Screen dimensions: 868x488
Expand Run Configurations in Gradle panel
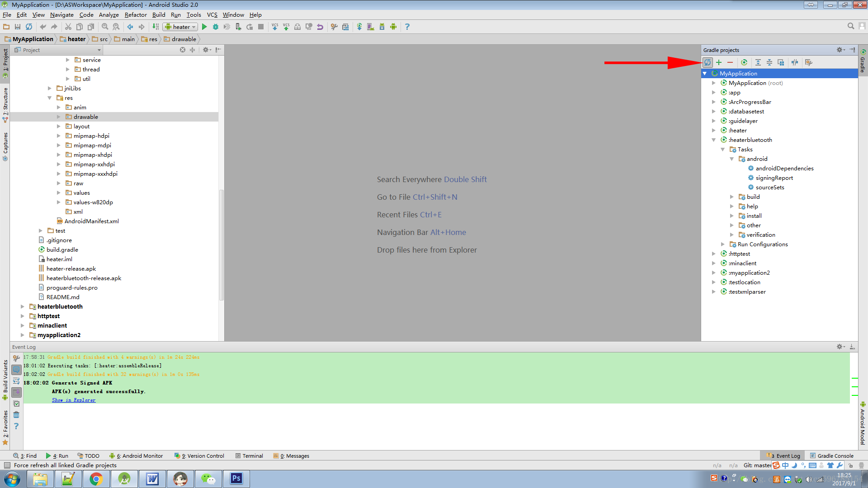pyautogui.click(x=723, y=244)
